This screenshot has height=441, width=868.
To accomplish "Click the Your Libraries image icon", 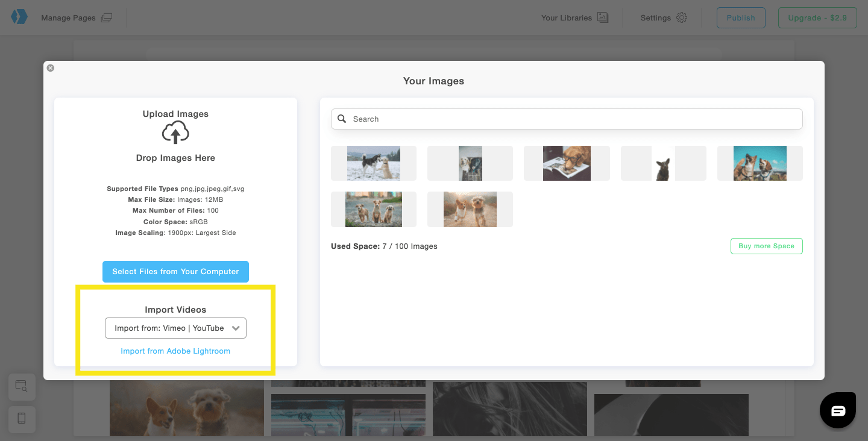I will pyautogui.click(x=603, y=17).
